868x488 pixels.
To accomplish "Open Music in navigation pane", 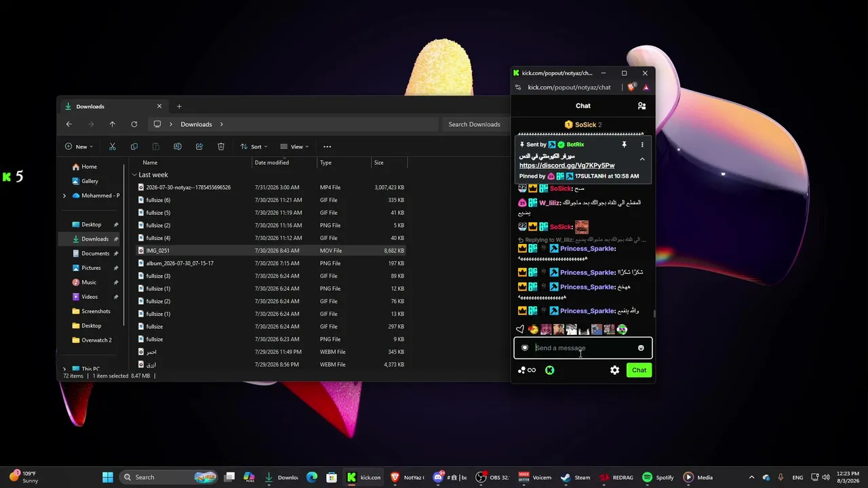I will click(x=89, y=283).
